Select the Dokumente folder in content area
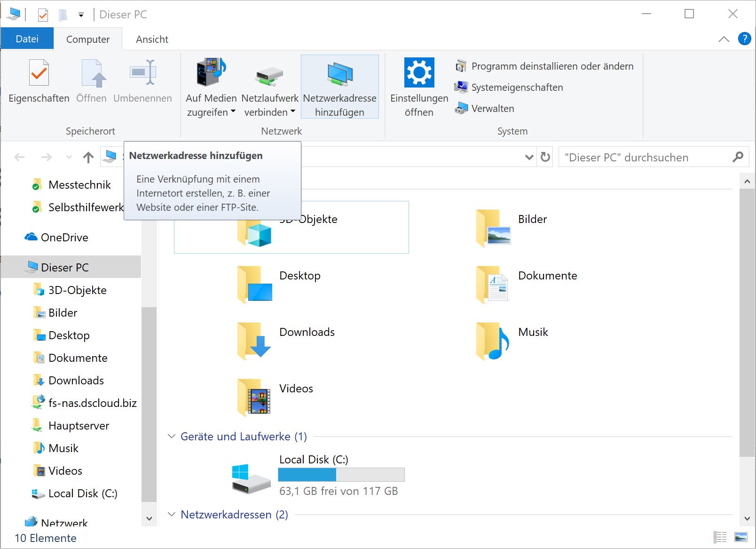Screen dimensions: 756x549 click(x=527, y=284)
